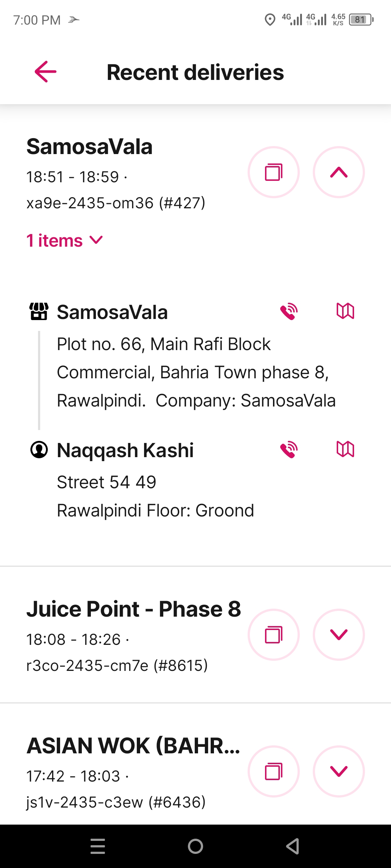Expand the Juice Point - Phase 8 delivery

pos(339,635)
